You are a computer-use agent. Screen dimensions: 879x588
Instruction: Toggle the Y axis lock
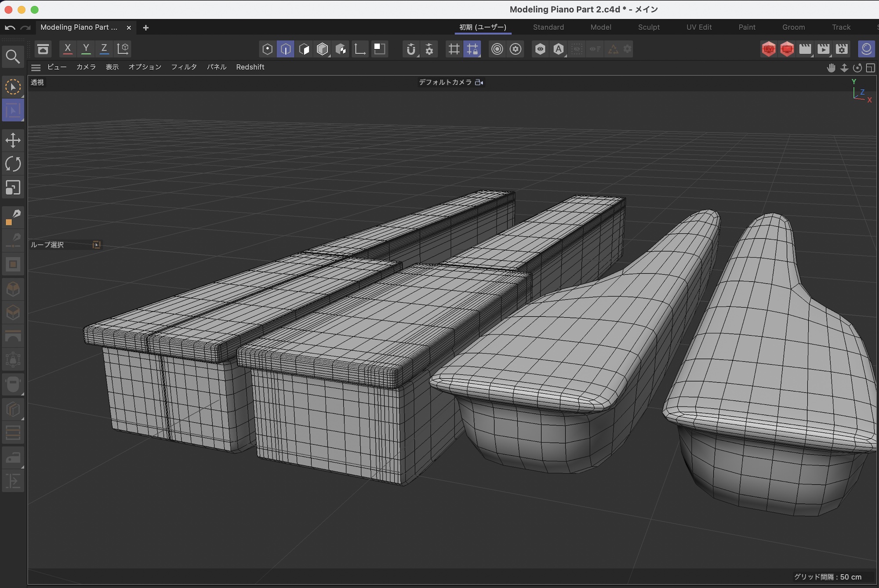click(86, 49)
